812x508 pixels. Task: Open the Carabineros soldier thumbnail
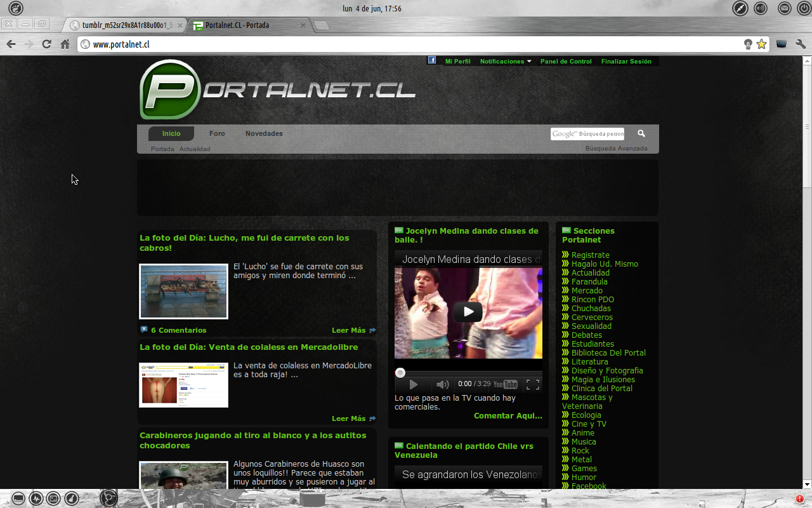point(183,475)
